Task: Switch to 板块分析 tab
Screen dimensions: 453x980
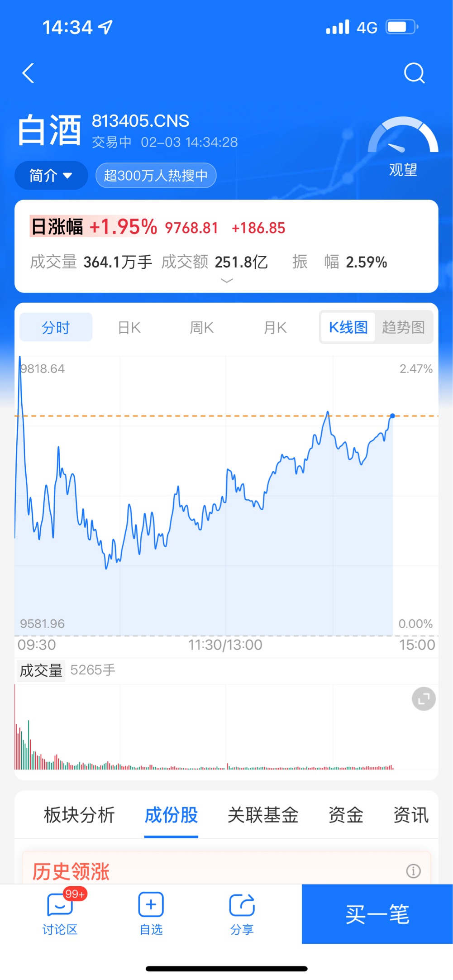Action: click(x=79, y=815)
